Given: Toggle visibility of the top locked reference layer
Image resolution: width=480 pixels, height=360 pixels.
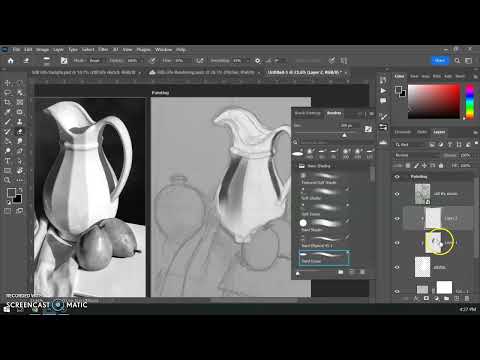Looking at the screenshot, I should point(397,194).
